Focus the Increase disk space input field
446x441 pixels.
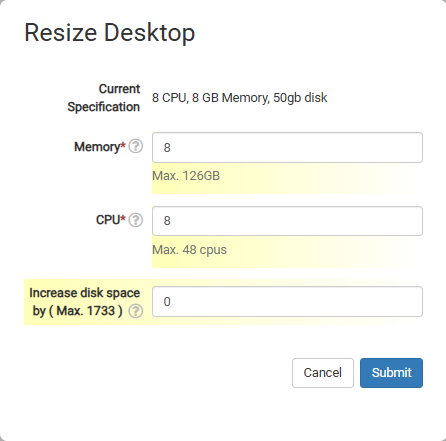pos(287,302)
